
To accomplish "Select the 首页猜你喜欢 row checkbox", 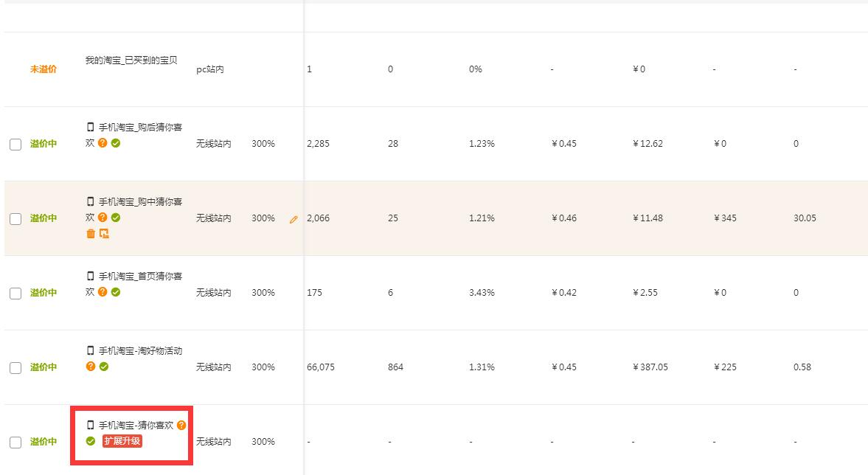I will coord(15,294).
